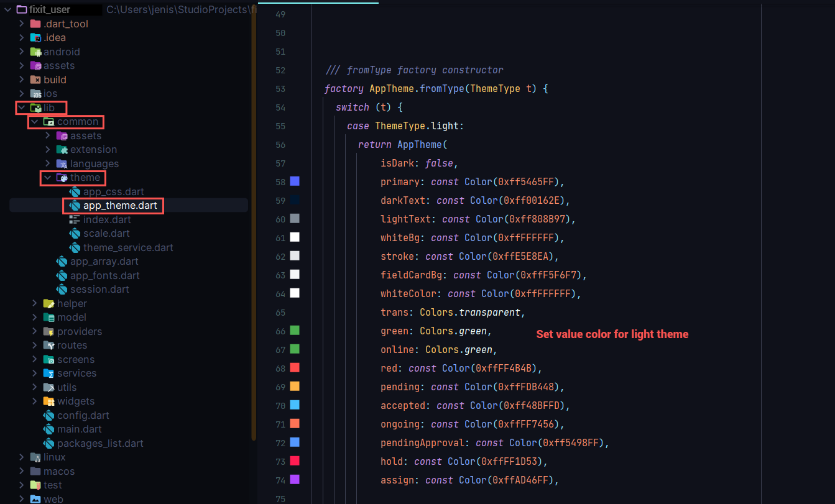Click the test folder icon
835x504 pixels.
(35, 485)
